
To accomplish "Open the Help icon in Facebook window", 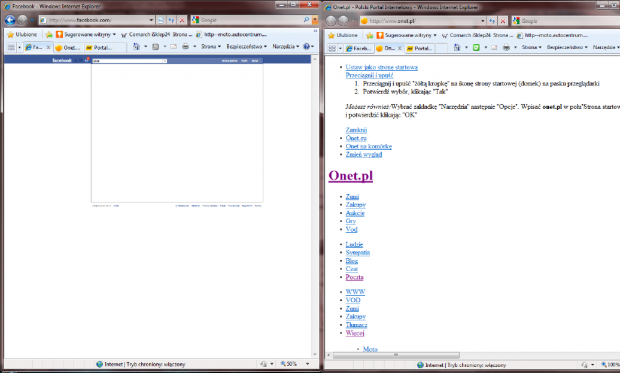I will coord(306,46).
